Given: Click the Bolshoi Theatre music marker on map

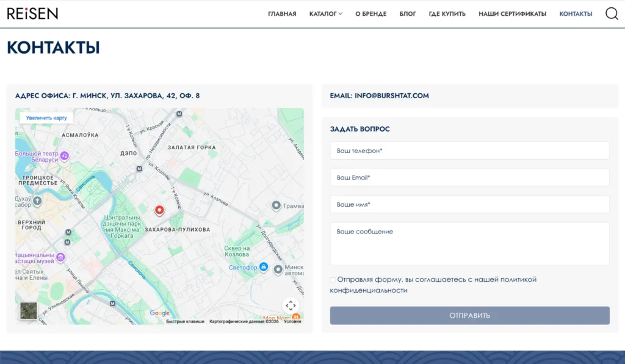Looking at the screenshot, I should (64, 156).
